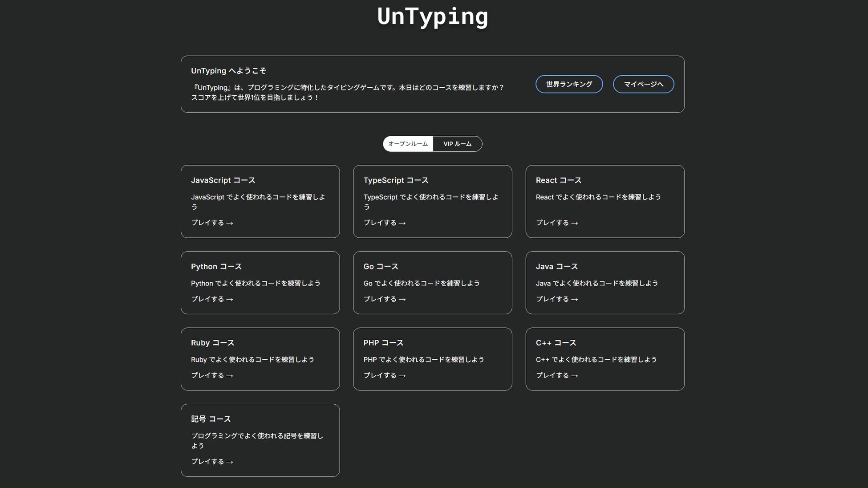Open the React コース card heading
Viewport: 868px width, 488px height.
[x=558, y=180]
